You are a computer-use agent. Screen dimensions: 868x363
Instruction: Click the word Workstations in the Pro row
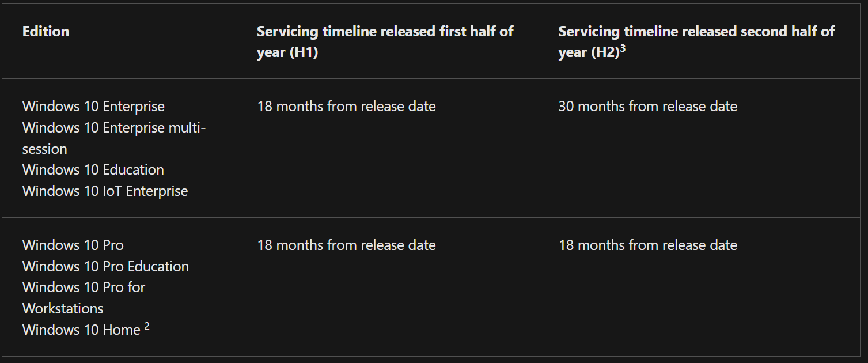pyautogui.click(x=63, y=309)
